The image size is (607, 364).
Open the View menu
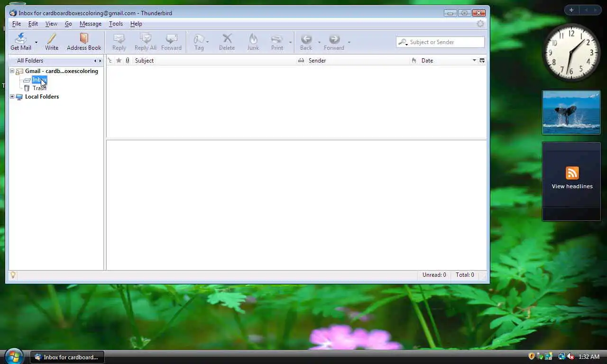click(51, 24)
